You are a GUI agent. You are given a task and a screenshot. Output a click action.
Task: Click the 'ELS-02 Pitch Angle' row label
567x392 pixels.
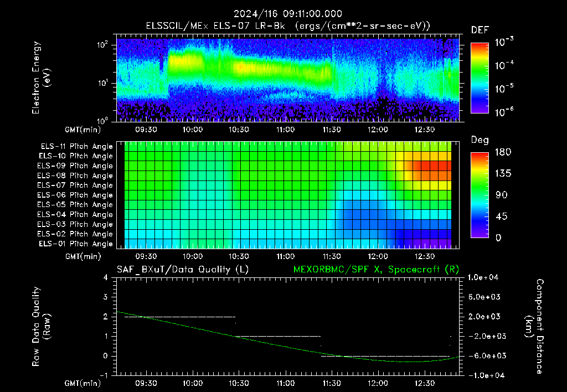75,234
